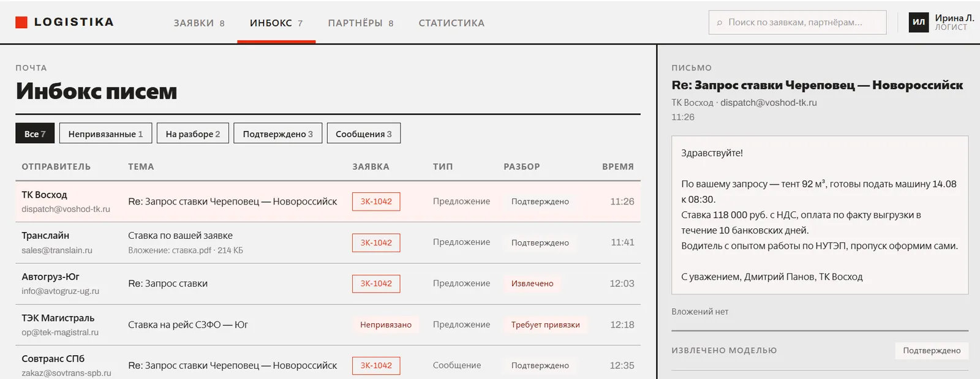
Task: Click the Извлечено моделью section header
Action: coord(724,351)
